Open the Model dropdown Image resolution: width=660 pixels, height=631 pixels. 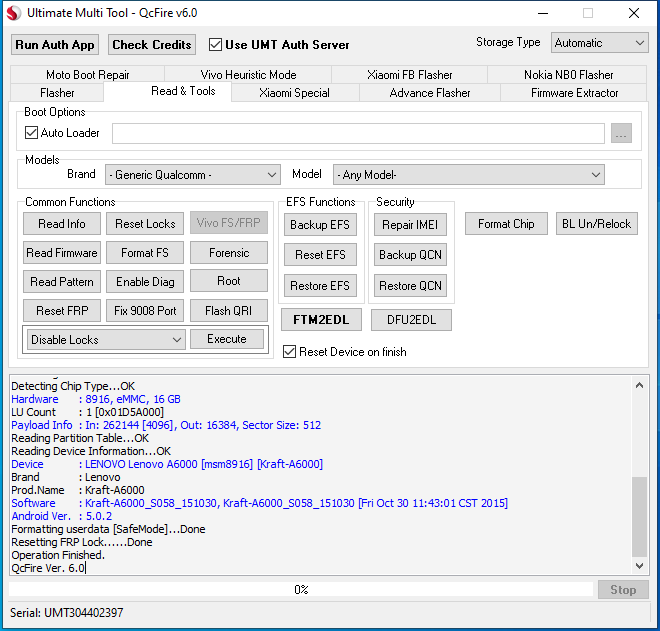(468, 175)
